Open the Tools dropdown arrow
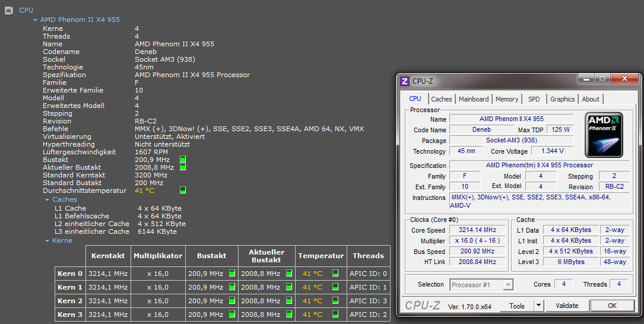 (x=538, y=306)
